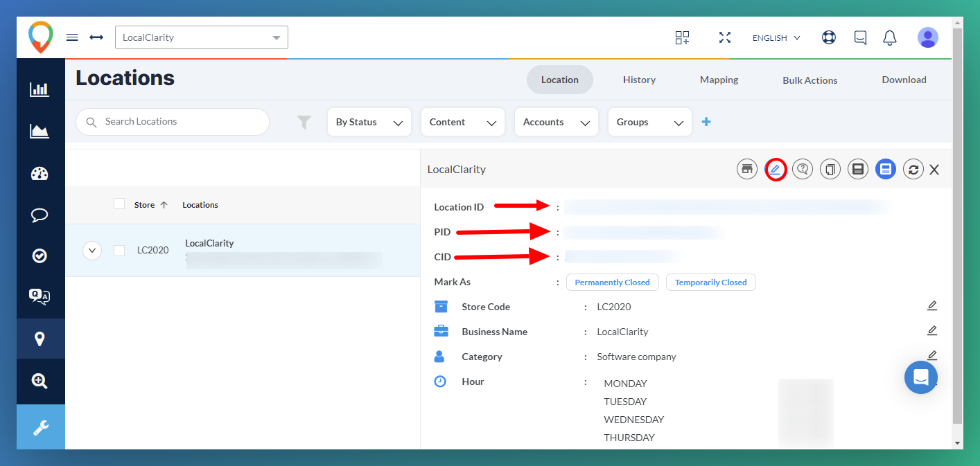Click the question bubble icon in detail panel
980x466 pixels.
pos(803,169)
